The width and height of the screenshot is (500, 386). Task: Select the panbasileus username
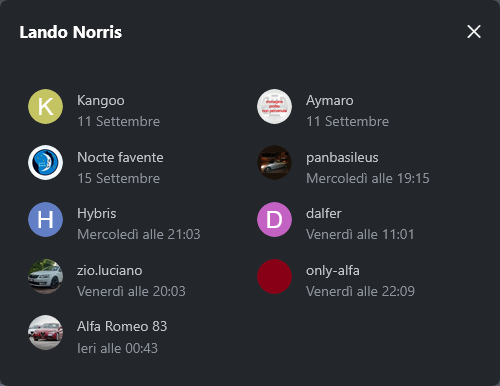tap(342, 158)
